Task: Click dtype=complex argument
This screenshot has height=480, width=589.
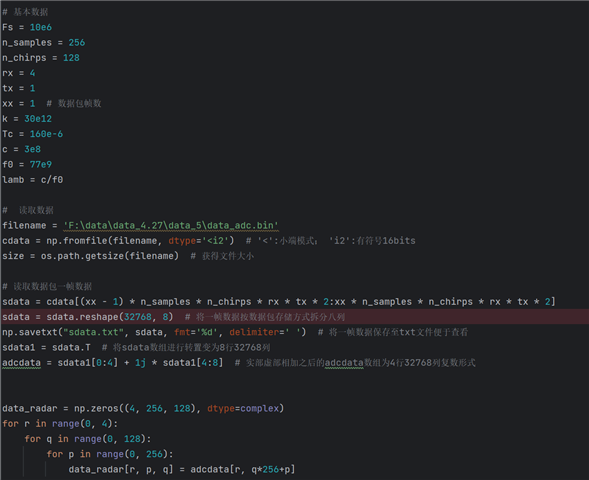Action: click(243, 408)
